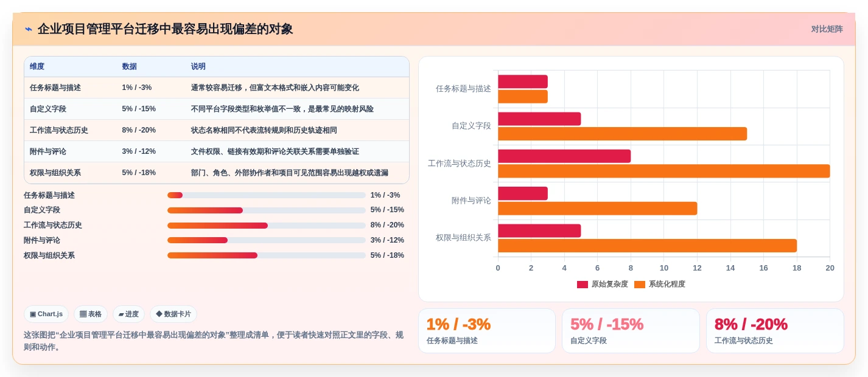Click the 对比矩阵 label in header
The image size is (868, 377).
827,29
